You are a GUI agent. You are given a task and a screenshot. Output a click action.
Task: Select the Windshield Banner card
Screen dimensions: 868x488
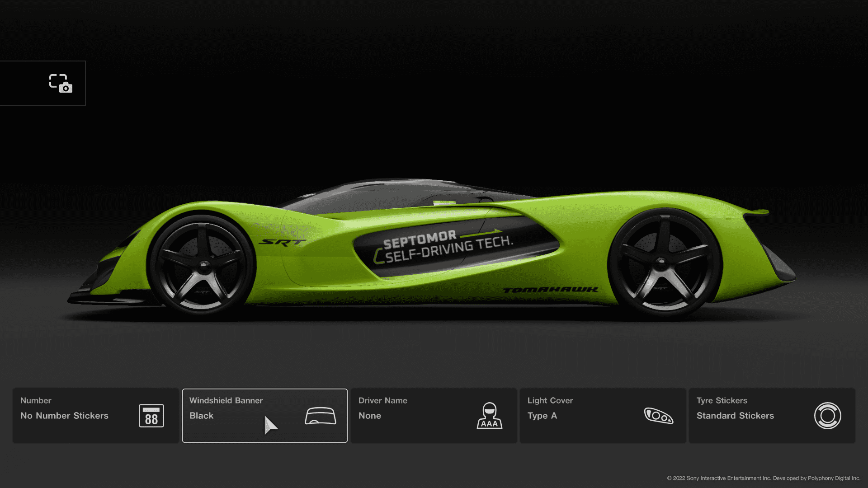[x=226, y=401]
